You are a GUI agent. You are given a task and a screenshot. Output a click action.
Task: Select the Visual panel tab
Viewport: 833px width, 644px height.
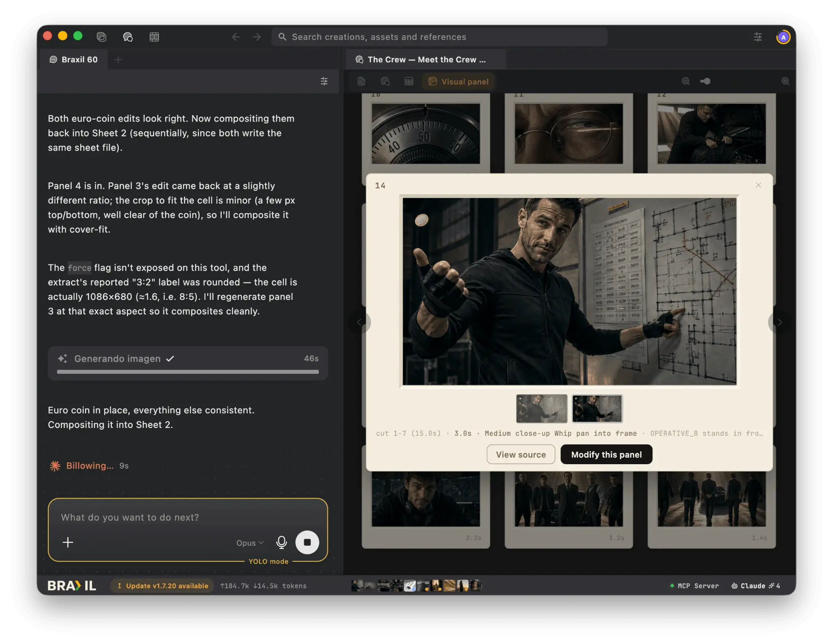(458, 81)
